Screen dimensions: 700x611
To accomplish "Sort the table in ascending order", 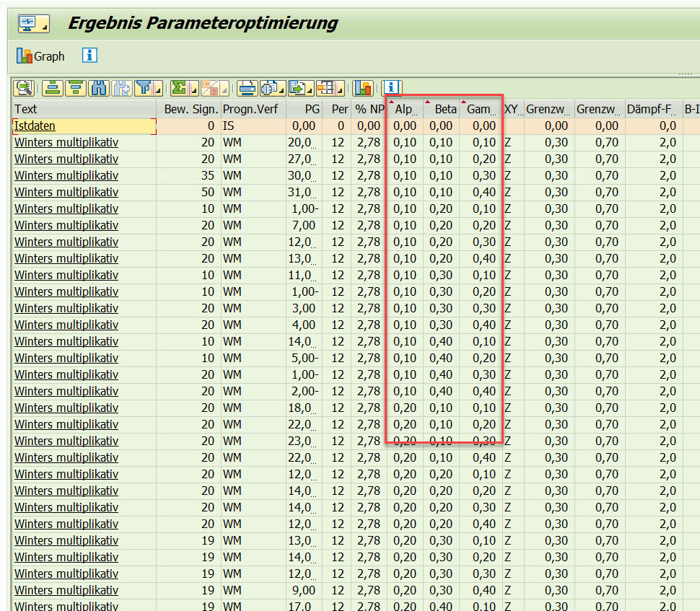I will click(51, 88).
